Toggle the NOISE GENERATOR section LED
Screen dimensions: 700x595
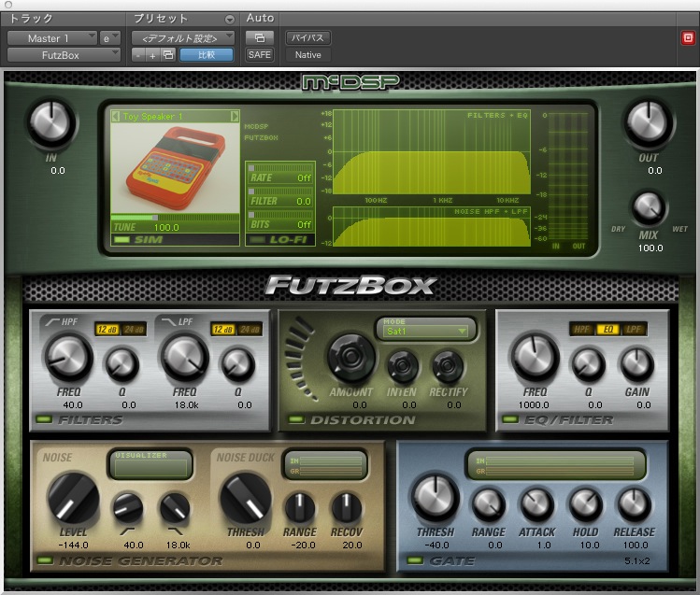coord(45,560)
